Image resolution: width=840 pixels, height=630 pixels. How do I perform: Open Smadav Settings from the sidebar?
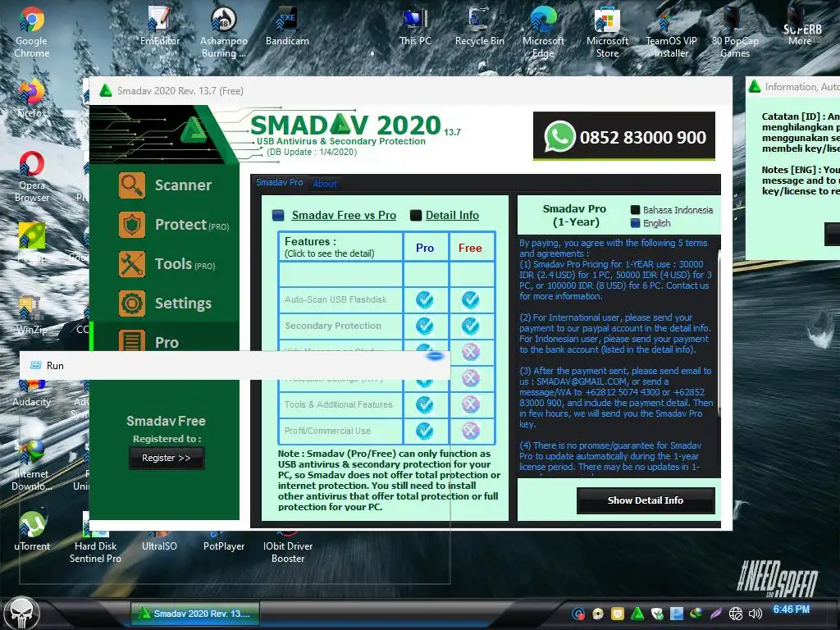tap(165, 304)
